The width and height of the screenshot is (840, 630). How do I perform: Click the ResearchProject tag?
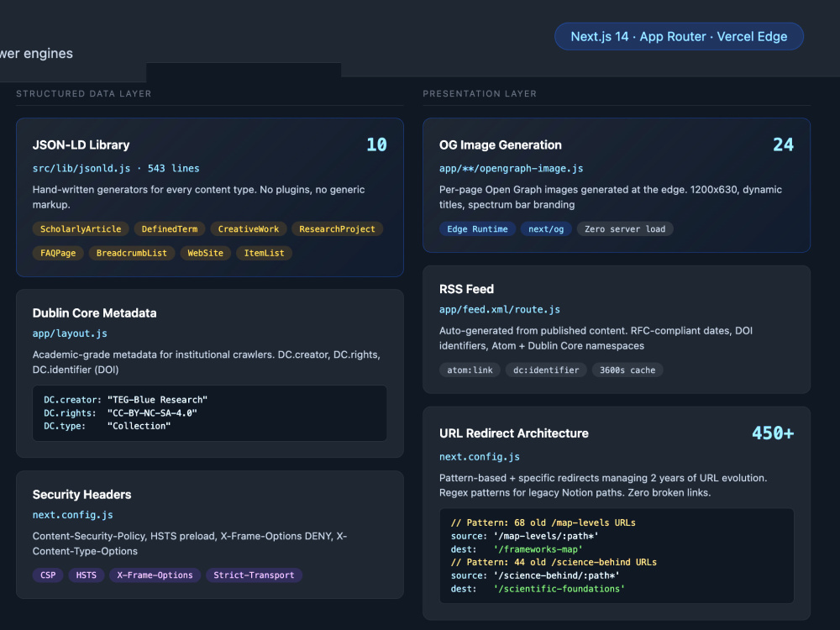tap(337, 228)
